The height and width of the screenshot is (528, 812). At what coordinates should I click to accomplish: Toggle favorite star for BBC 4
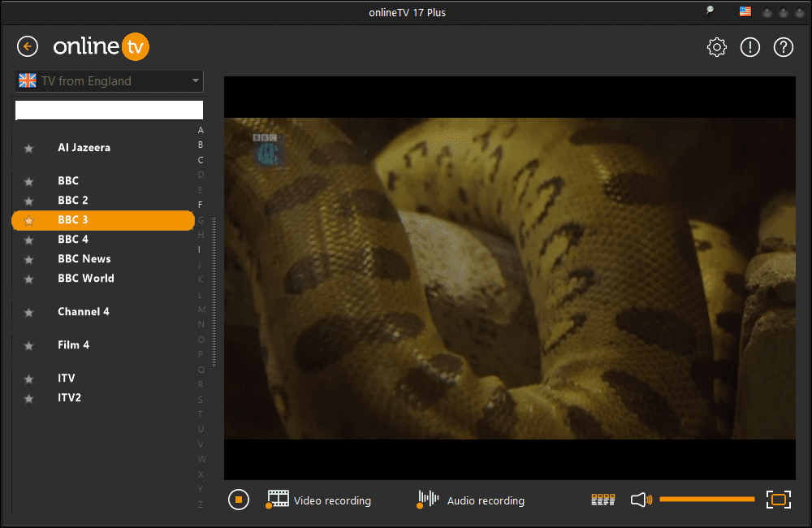click(29, 240)
